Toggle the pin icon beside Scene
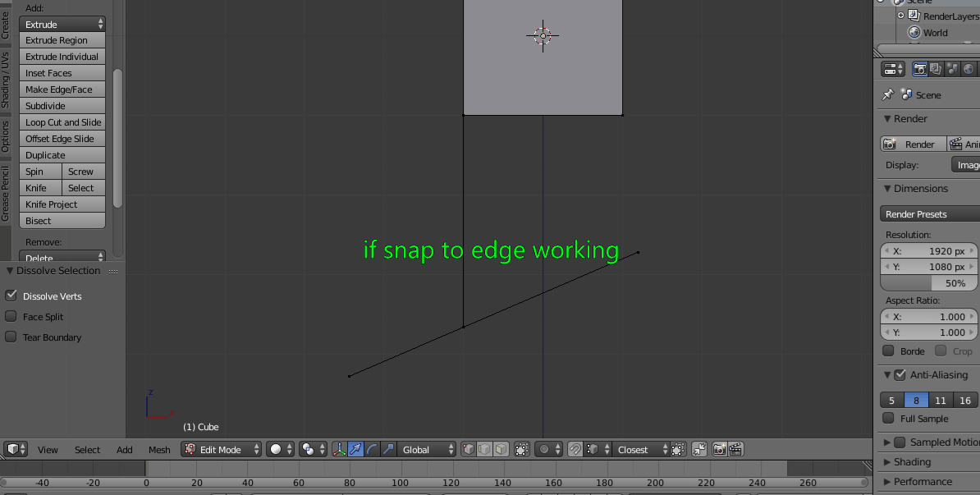Image resolution: width=980 pixels, height=495 pixels. click(887, 94)
